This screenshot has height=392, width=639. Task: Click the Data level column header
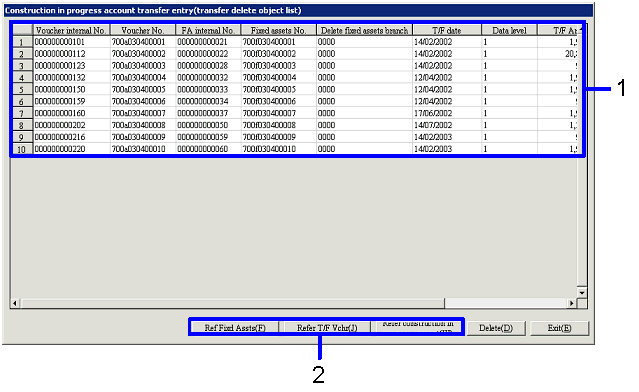(509, 30)
